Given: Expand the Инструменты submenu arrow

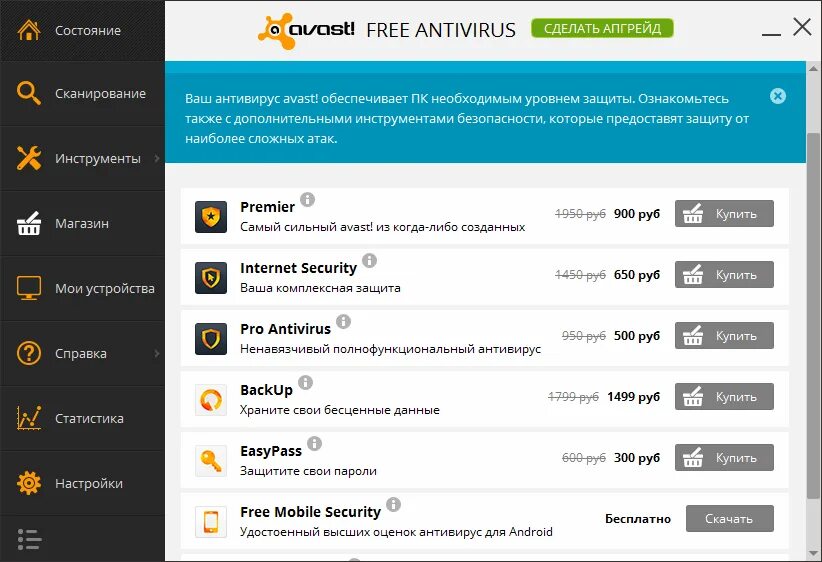Looking at the screenshot, I should (x=157, y=158).
